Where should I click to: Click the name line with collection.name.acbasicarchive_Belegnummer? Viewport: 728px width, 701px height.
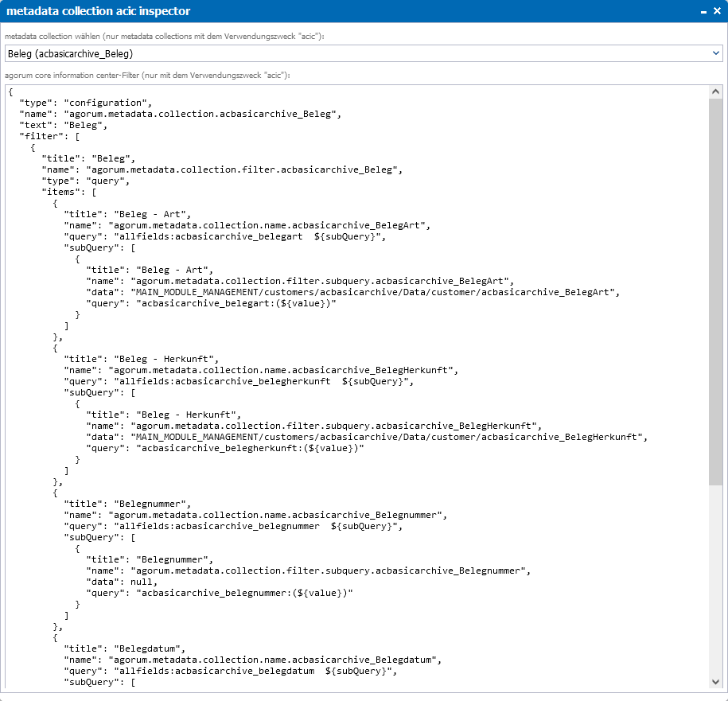click(255, 515)
